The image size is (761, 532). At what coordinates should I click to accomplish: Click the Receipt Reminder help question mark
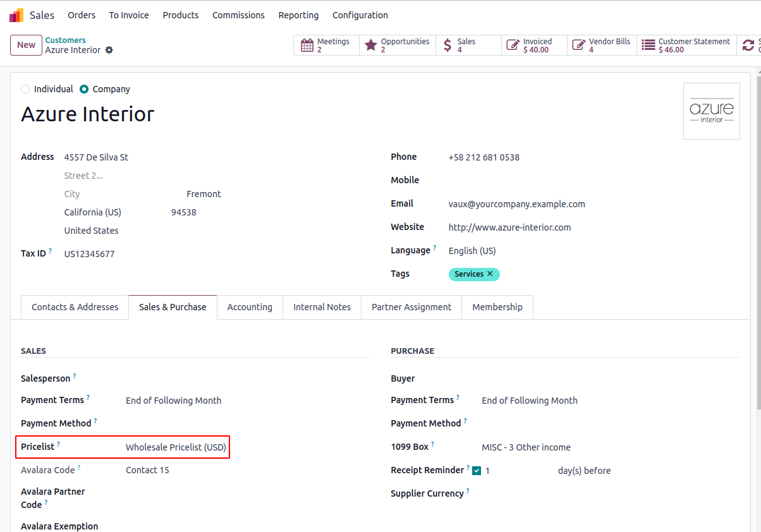468,468
